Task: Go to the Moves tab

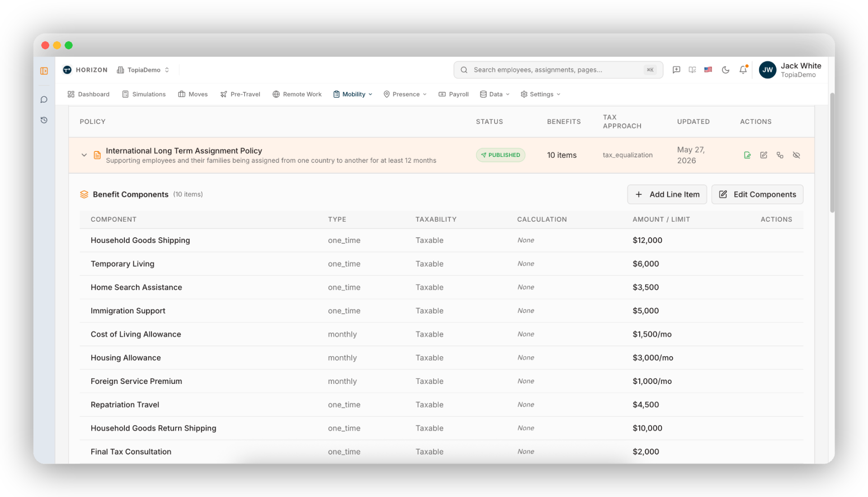Action: (x=193, y=94)
